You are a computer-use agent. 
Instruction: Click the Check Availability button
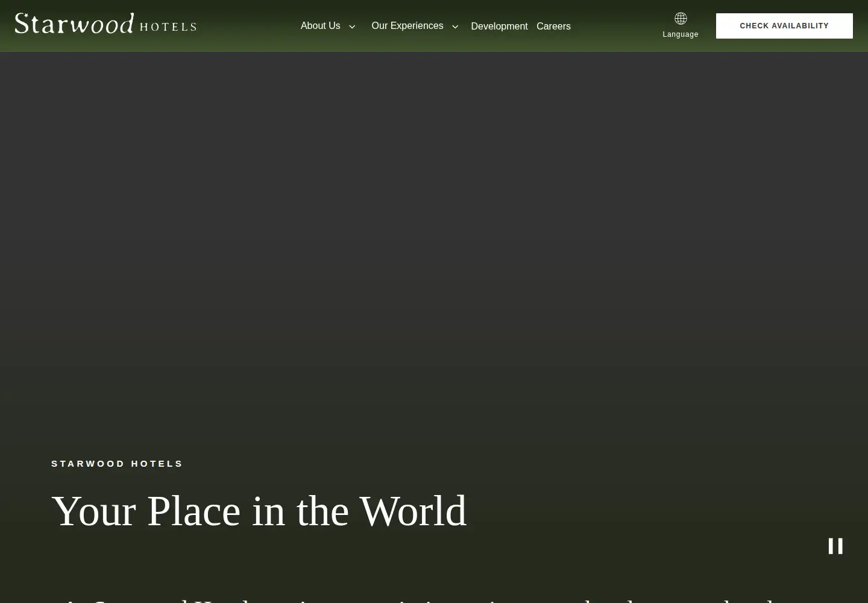point(784,26)
